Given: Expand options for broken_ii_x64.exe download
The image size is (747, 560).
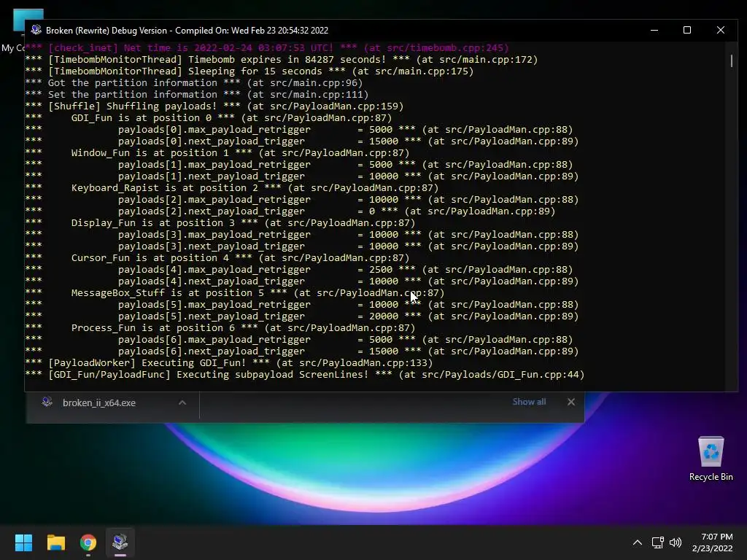Looking at the screenshot, I should coord(182,402).
